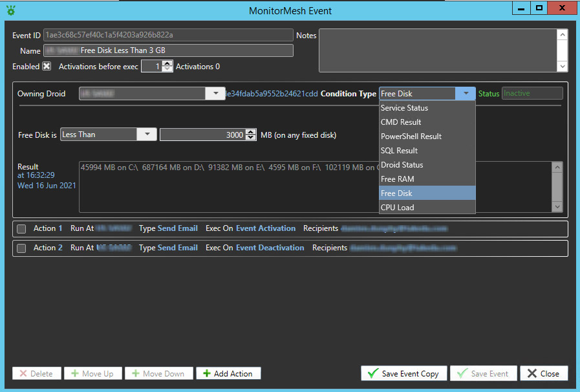Collapse the Condition Type dropdown arrow

click(x=466, y=93)
